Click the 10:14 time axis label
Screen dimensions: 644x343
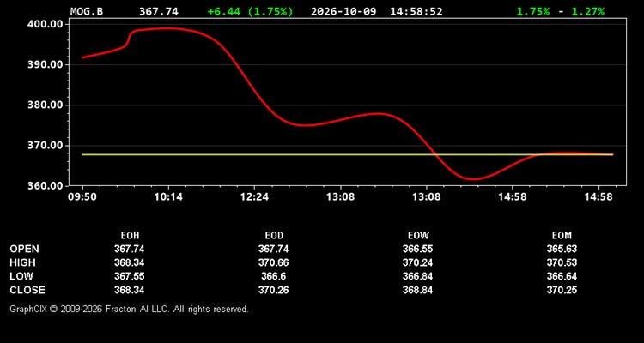click(168, 197)
